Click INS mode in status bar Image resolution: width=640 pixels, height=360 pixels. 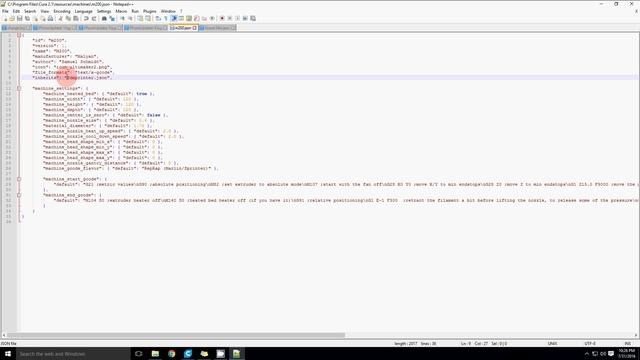pyautogui.click(x=627, y=344)
